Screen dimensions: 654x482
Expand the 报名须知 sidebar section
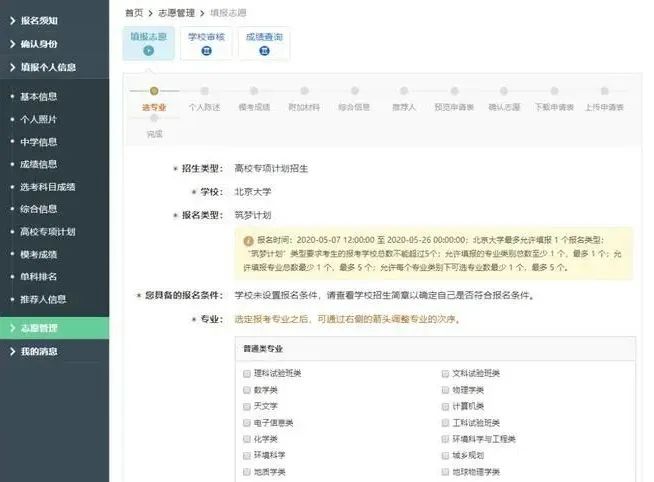pos(54,20)
